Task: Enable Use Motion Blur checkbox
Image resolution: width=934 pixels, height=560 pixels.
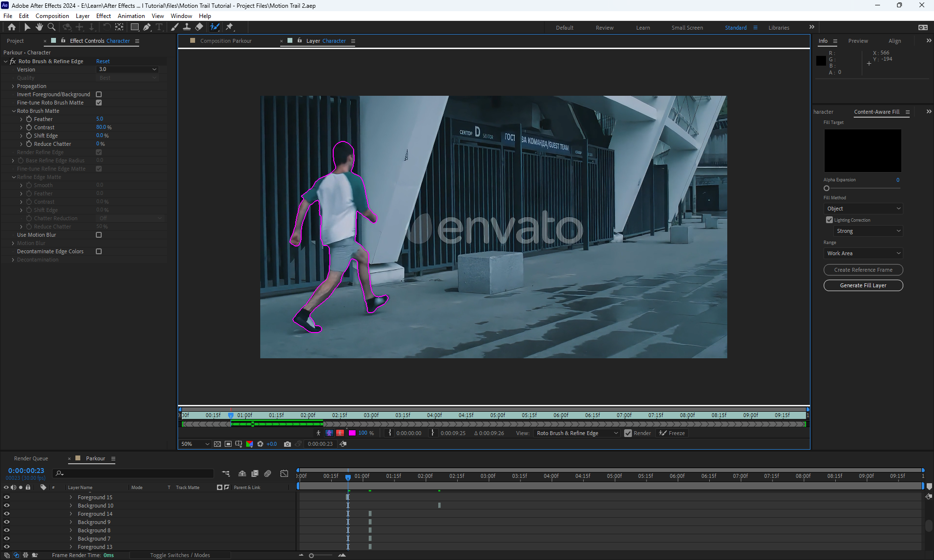Action: pyautogui.click(x=99, y=235)
